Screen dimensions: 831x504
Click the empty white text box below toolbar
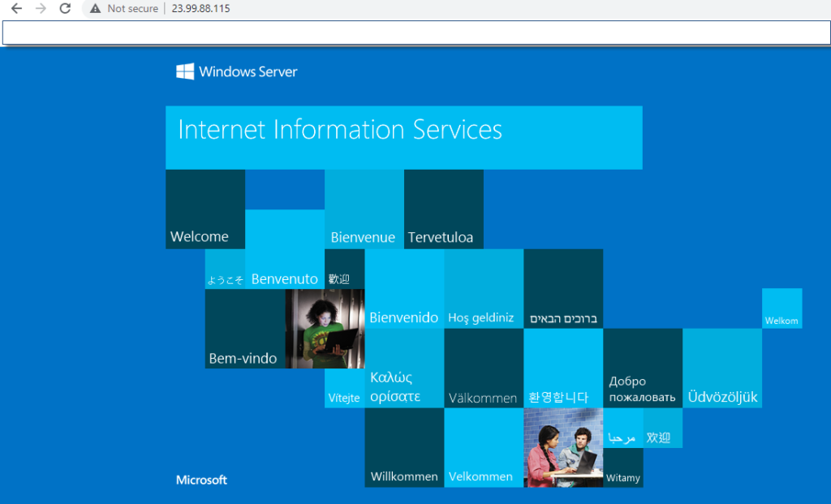(416, 32)
